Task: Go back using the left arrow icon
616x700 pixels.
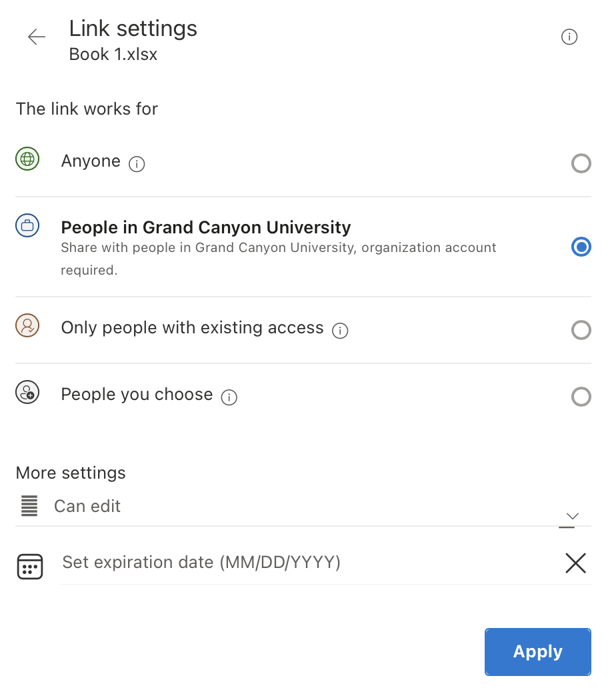Action: (x=37, y=37)
